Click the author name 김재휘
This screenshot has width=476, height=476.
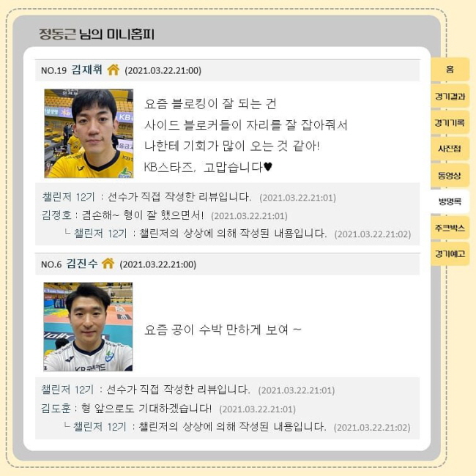coord(87,70)
